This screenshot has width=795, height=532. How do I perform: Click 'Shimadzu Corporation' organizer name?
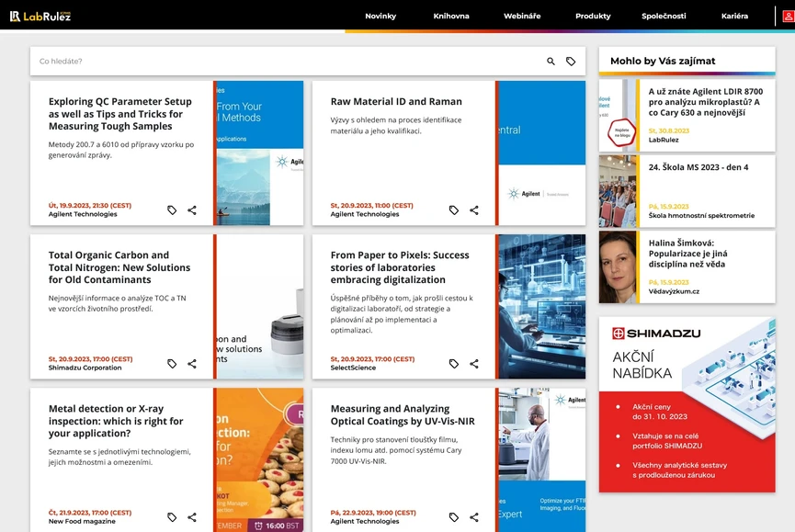click(85, 368)
